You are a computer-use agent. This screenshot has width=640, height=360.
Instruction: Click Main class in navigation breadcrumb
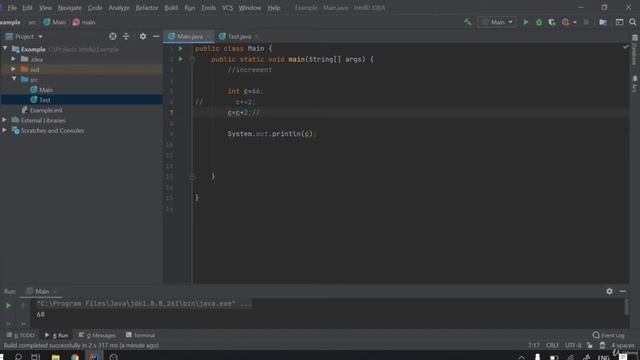[x=54, y=22]
